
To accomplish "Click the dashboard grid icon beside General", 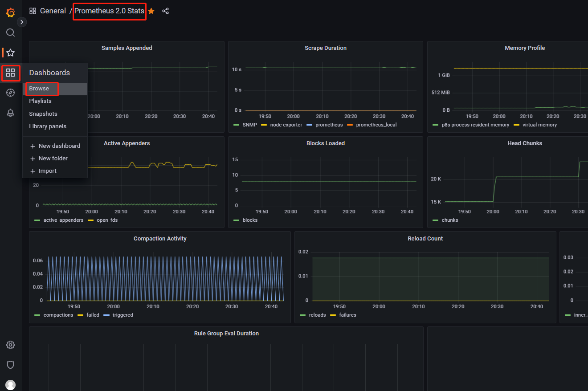I will click(x=33, y=11).
